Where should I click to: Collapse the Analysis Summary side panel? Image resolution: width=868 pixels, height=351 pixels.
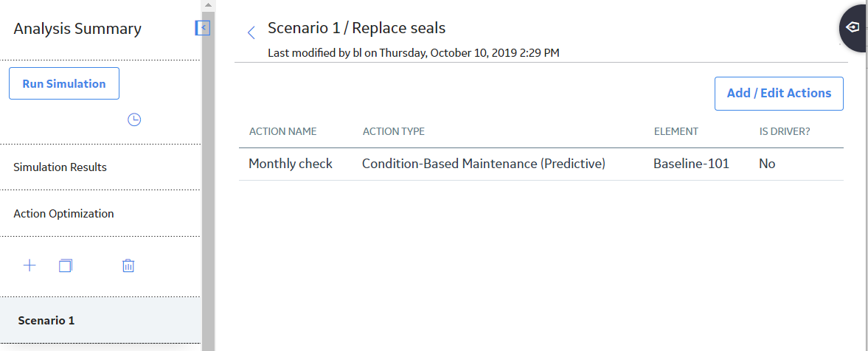point(203,28)
